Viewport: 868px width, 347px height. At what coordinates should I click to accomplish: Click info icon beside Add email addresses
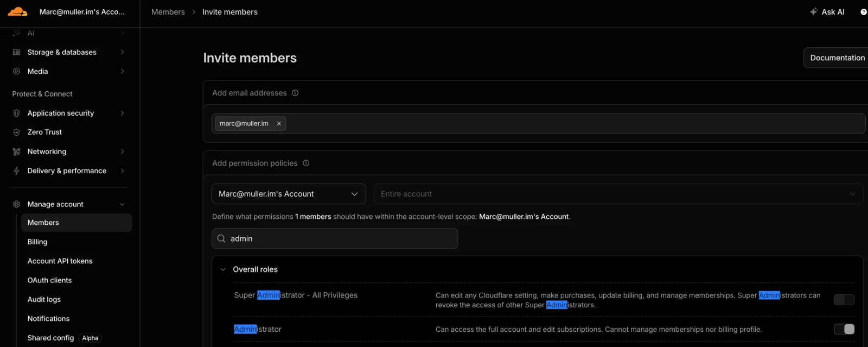295,93
